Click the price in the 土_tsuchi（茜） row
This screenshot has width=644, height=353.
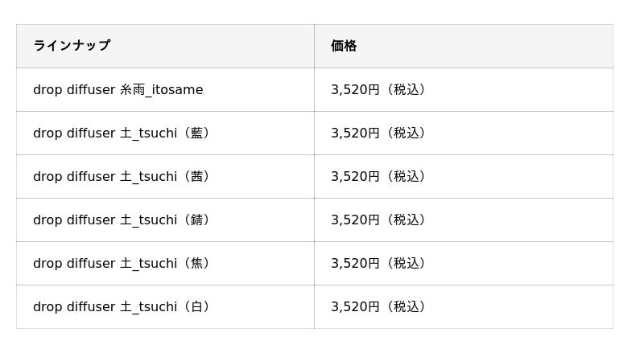tap(378, 177)
